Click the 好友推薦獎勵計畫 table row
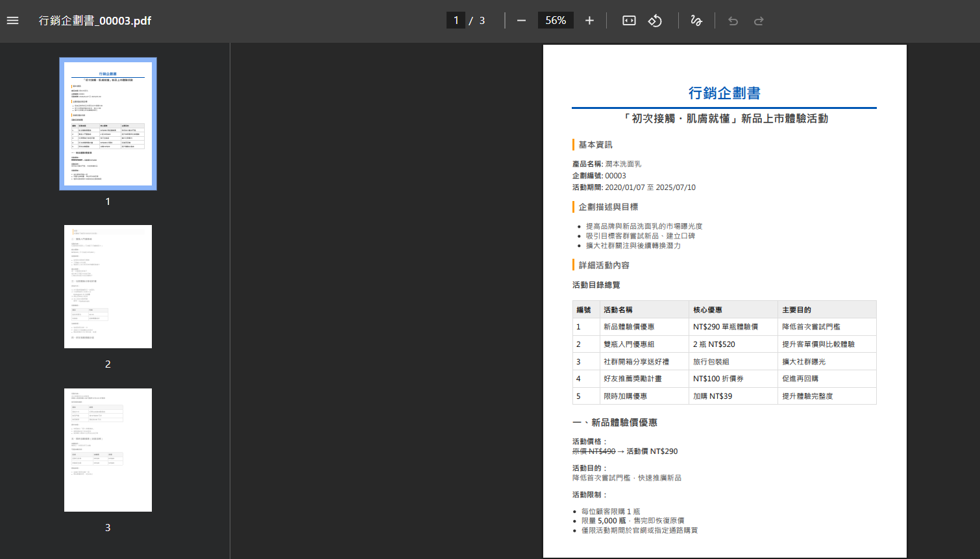Image resolution: width=980 pixels, height=559 pixels. (x=633, y=379)
